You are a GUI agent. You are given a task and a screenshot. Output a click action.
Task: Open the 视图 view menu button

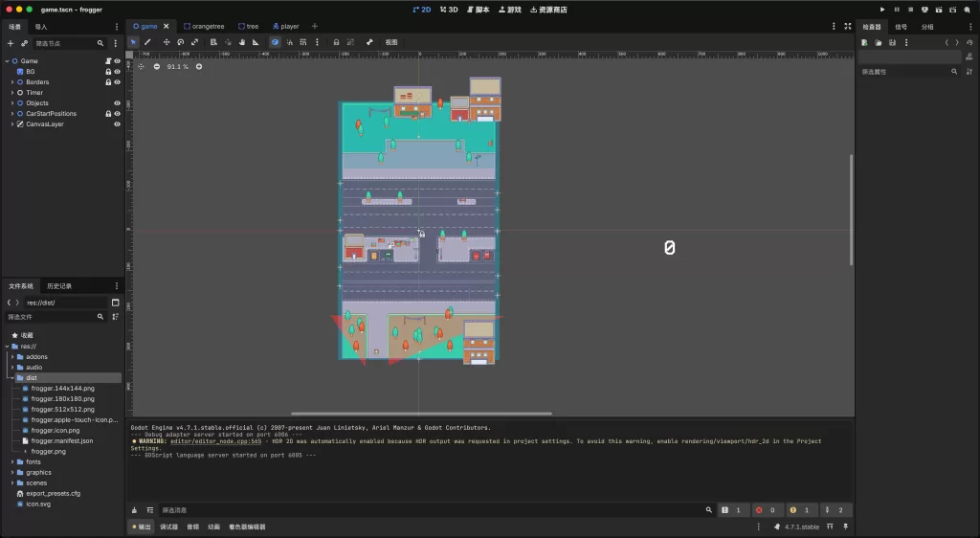tap(391, 42)
